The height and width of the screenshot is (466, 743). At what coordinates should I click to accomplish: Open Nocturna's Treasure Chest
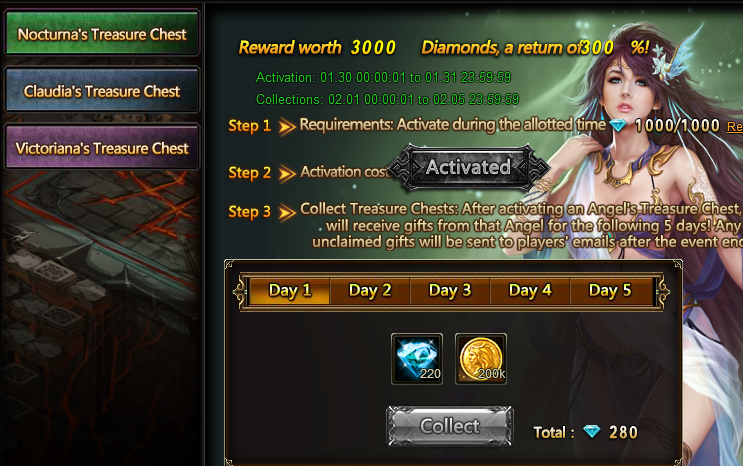pyautogui.click(x=102, y=34)
